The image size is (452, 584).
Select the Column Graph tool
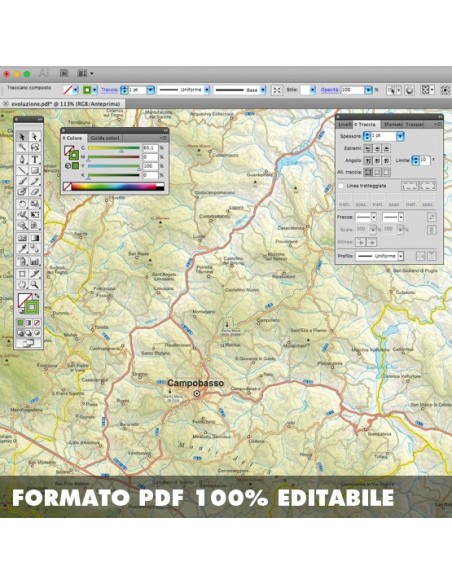click(x=35, y=261)
